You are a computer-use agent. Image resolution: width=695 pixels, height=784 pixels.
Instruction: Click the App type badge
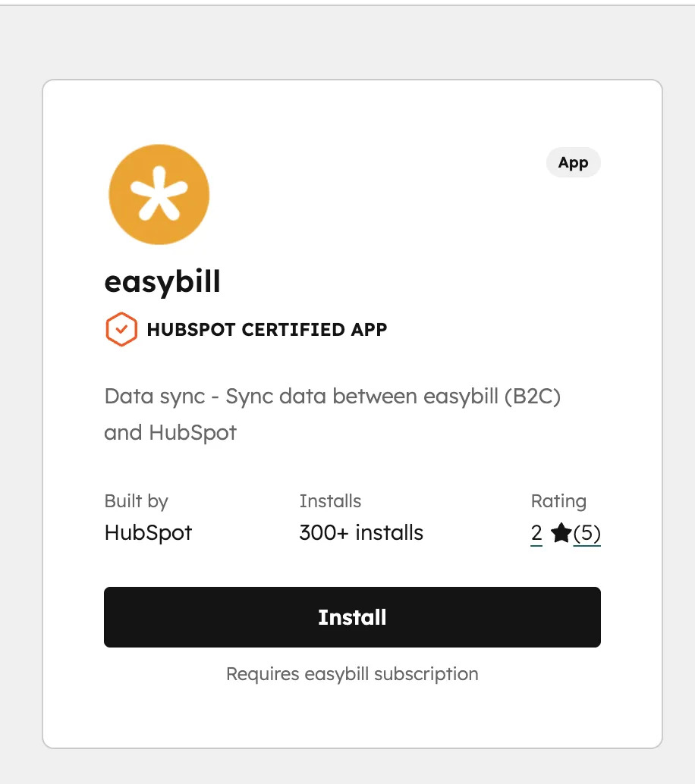[x=573, y=162]
